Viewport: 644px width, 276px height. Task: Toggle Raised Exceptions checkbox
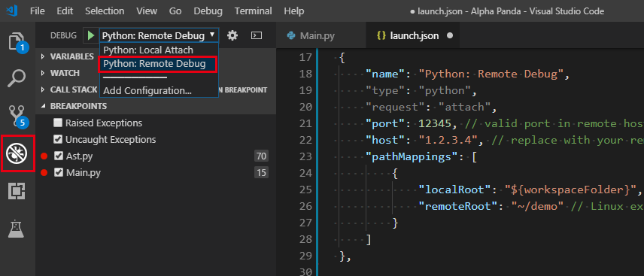point(58,123)
